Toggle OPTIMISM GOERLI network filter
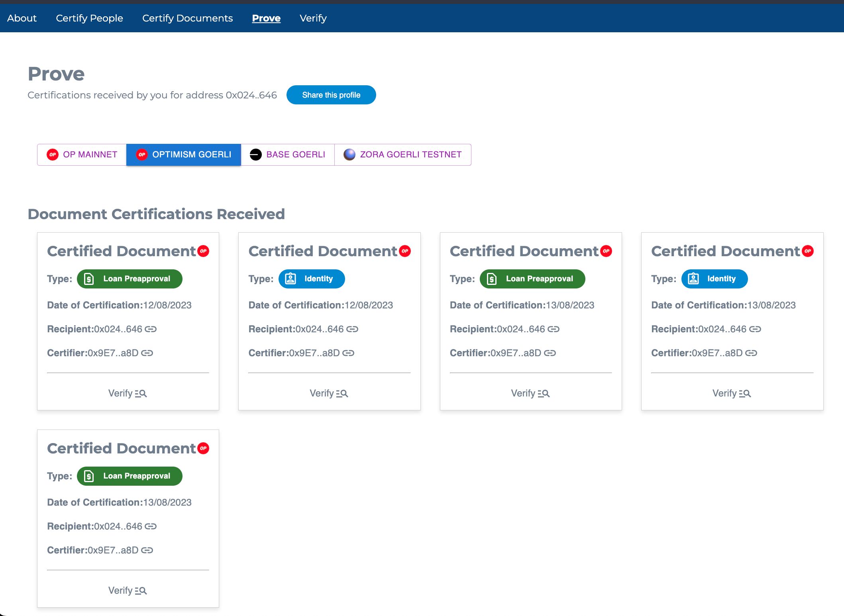This screenshot has height=616, width=844. coord(182,154)
